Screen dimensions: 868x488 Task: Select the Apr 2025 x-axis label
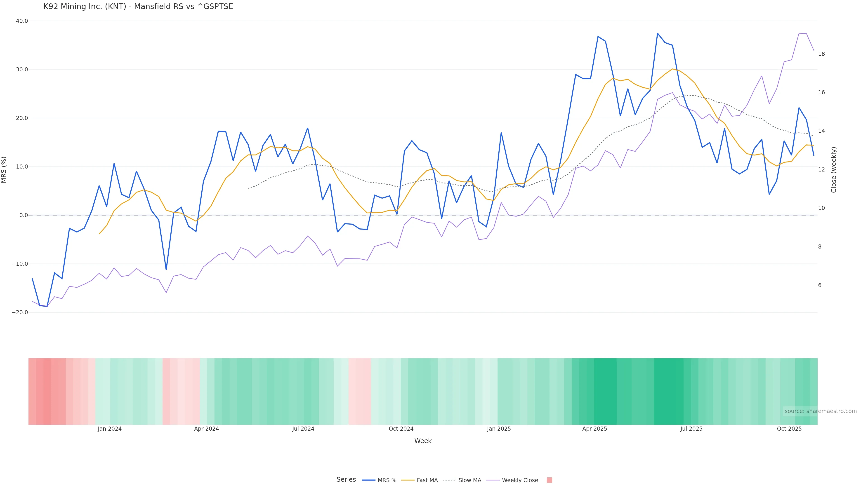[x=594, y=429]
